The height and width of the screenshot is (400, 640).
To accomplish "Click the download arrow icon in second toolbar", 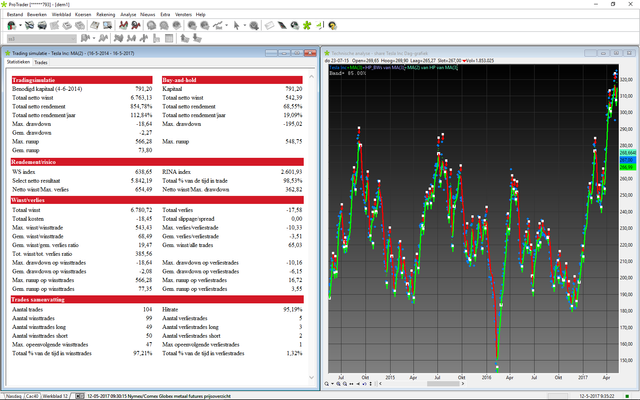I will (x=197, y=38).
